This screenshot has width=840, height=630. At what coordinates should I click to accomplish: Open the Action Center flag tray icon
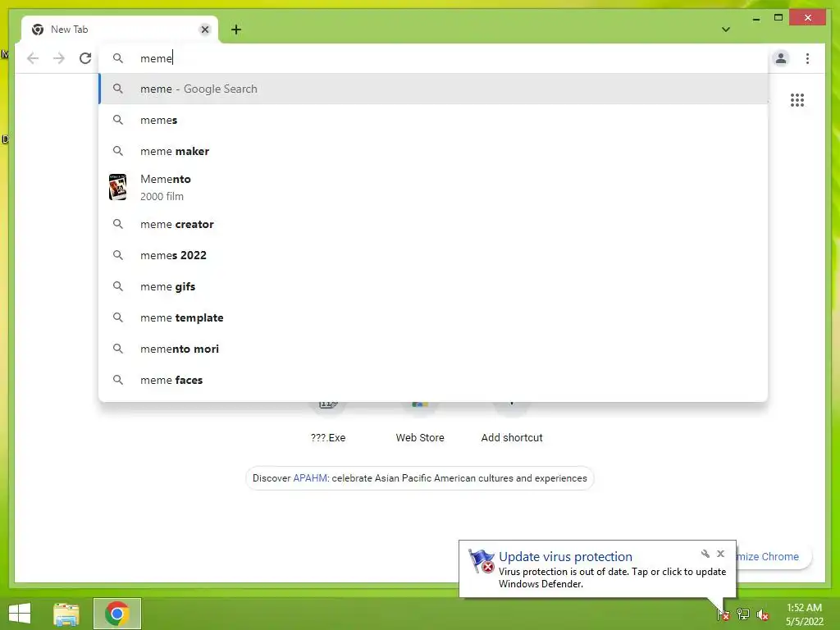724,614
